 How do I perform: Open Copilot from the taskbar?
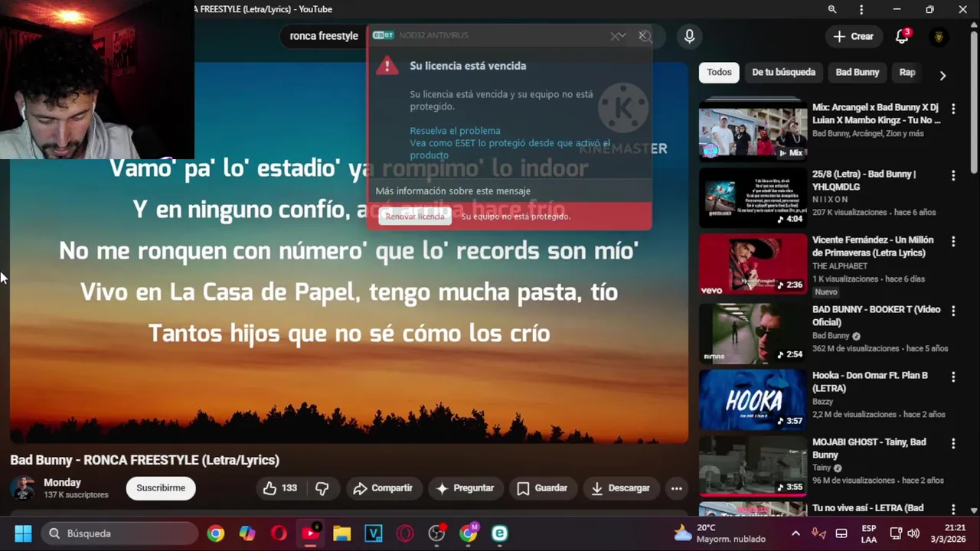(247, 533)
